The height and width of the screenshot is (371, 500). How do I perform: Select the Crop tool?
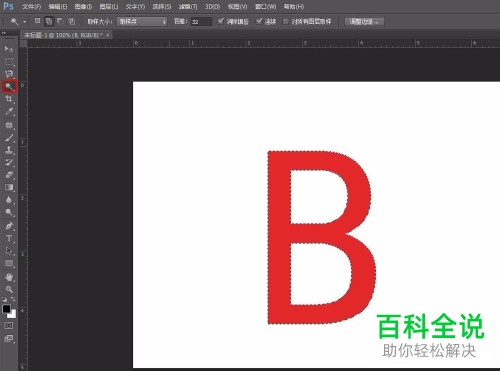pyautogui.click(x=9, y=99)
